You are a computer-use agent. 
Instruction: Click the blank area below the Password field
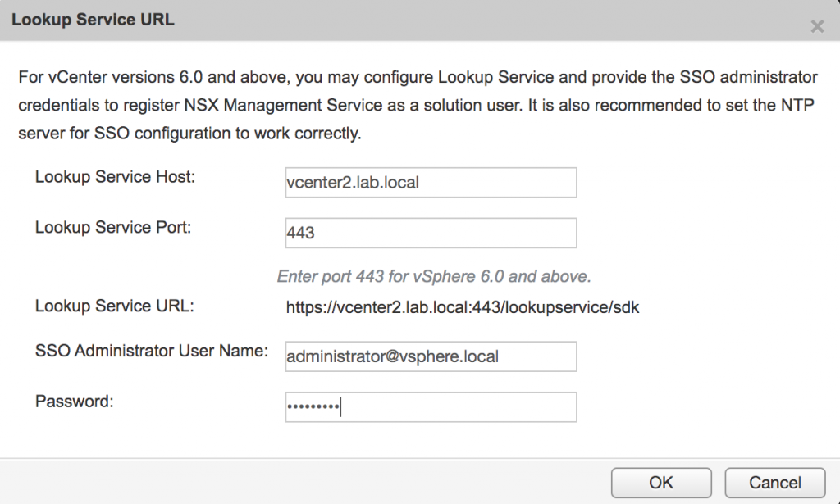(x=431, y=440)
